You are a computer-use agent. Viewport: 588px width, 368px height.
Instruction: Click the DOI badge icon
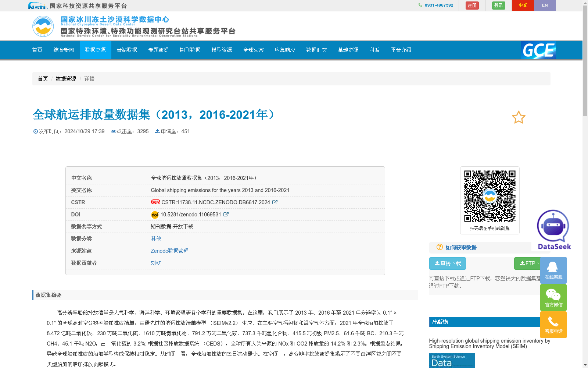pos(155,215)
